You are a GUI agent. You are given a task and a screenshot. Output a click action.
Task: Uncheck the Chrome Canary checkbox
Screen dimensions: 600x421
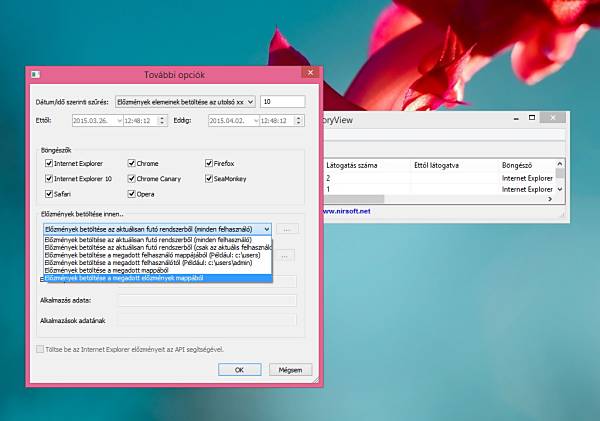[132, 178]
